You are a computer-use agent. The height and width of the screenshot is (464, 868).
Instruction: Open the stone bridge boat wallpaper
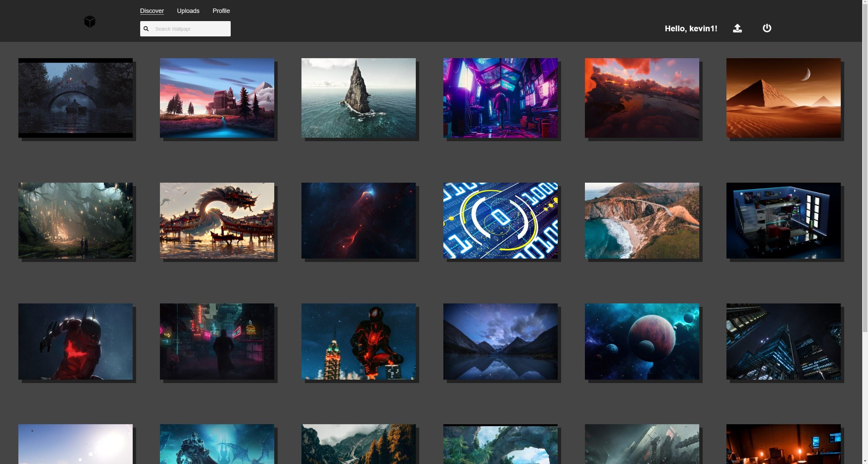pyautogui.click(x=75, y=98)
